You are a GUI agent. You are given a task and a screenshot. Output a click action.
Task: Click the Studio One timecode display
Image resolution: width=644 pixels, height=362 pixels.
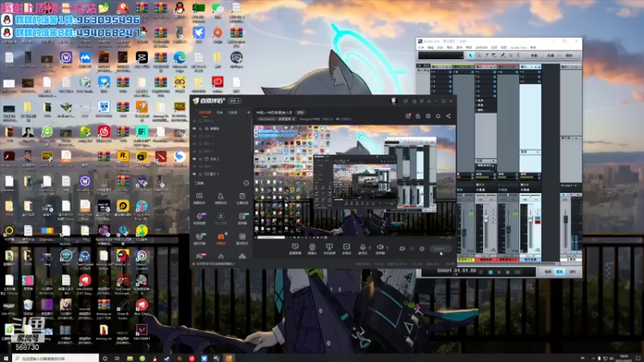coord(456,271)
